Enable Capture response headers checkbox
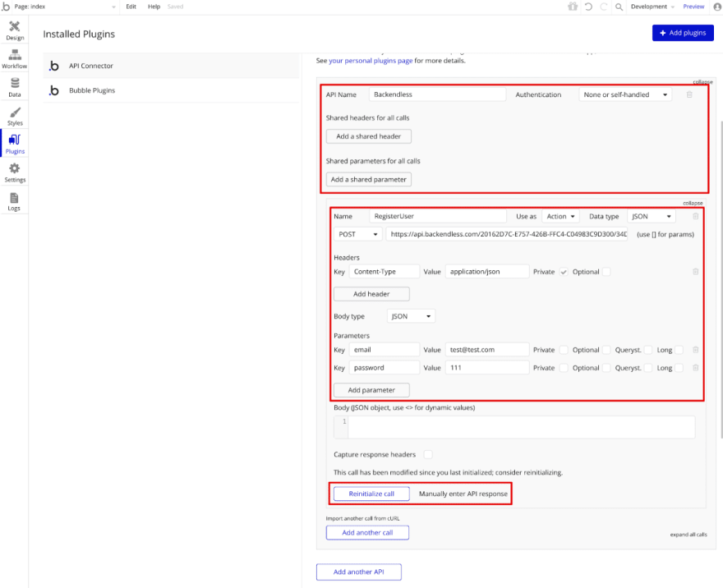This screenshot has width=723, height=588. [x=428, y=454]
